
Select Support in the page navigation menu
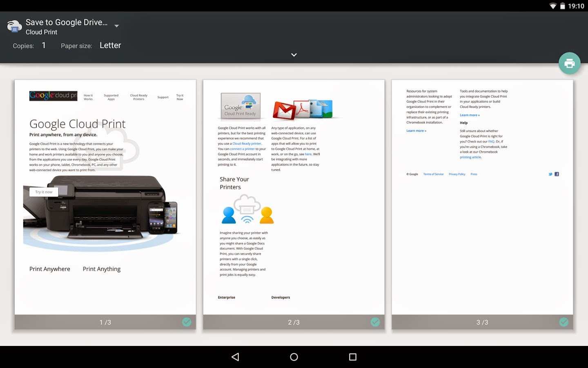pyautogui.click(x=163, y=97)
